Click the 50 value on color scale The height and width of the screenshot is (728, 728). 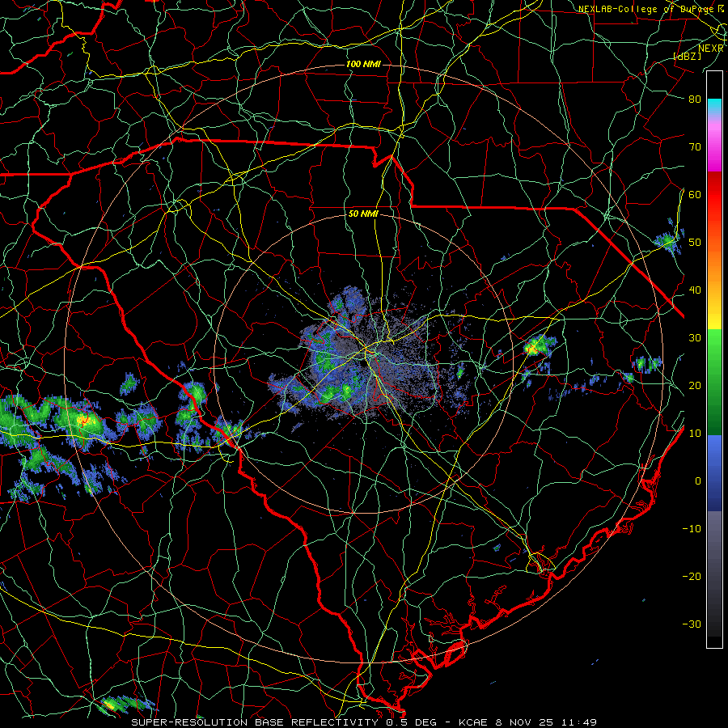tap(695, 243)
